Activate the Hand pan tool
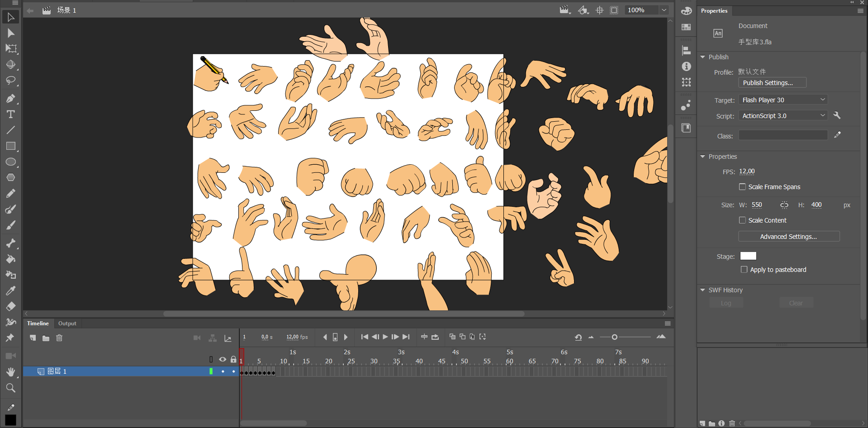868x428 pixels. click(10, 372)
